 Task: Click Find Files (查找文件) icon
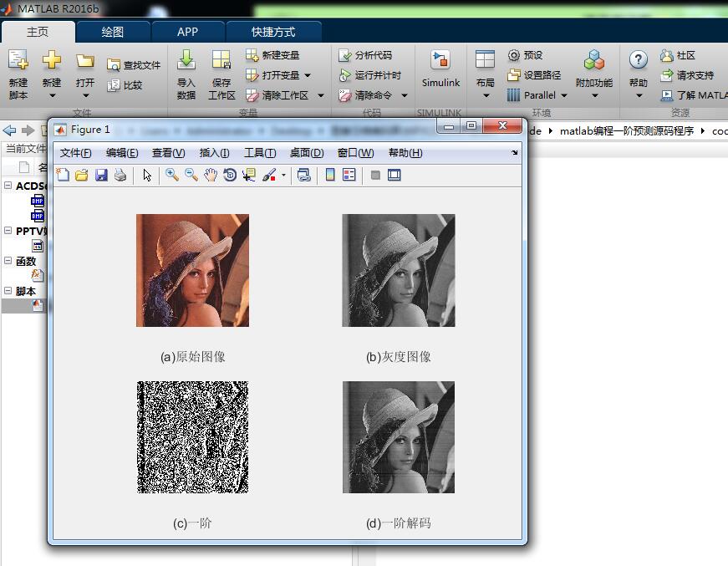pos(114,65)
